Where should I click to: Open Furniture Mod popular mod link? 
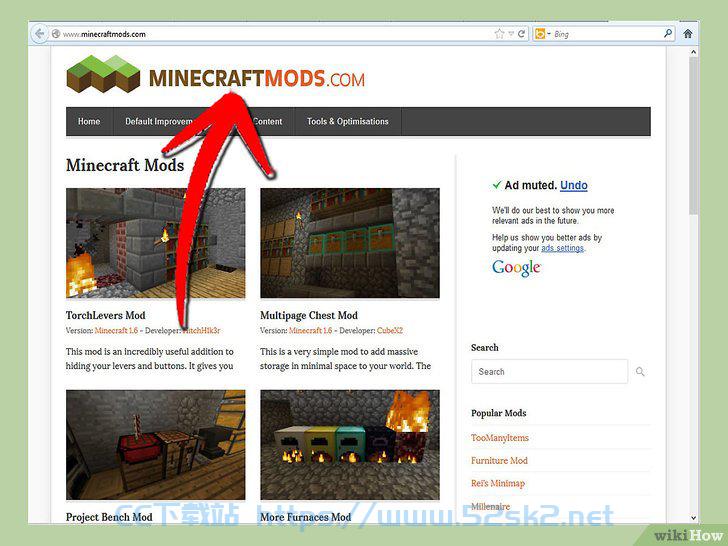[499, 461]
